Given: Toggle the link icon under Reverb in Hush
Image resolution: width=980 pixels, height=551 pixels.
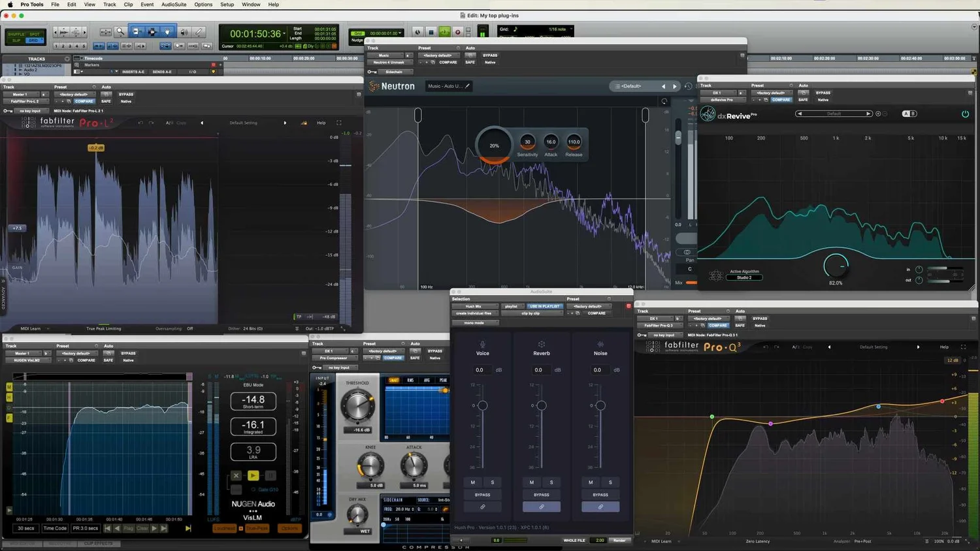Looking at the screenshot, I should pos(542,507).
